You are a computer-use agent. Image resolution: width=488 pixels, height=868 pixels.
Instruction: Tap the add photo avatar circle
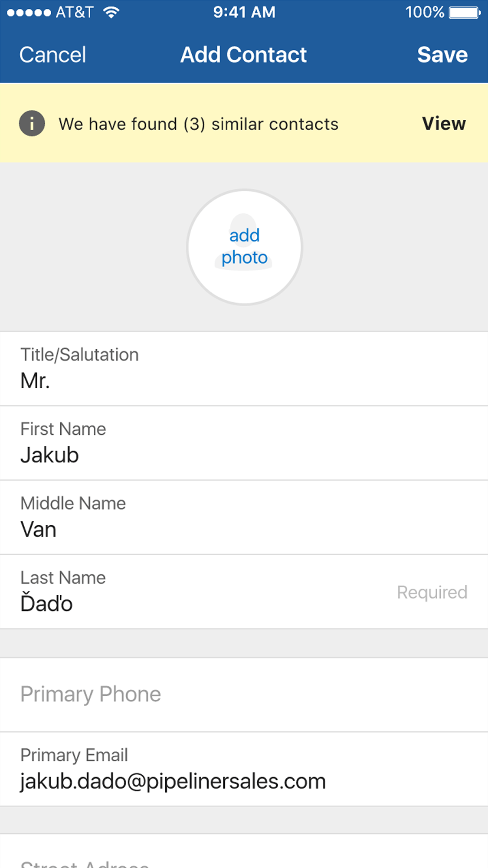coord(244,247)
